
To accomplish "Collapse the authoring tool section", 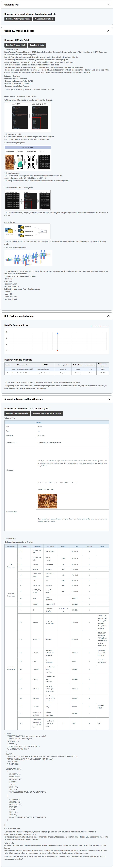I will (x=108, y=5).
